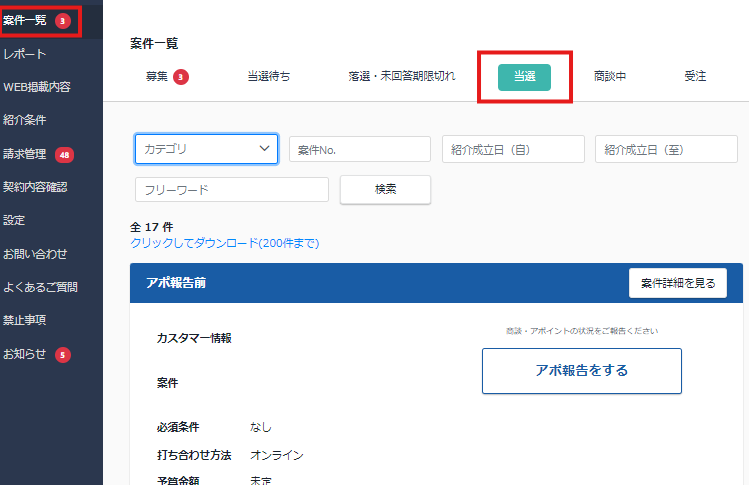Switch to 落選・未回答期限切れ tab
Screen dimensions: 749x485
pos(402,76)
